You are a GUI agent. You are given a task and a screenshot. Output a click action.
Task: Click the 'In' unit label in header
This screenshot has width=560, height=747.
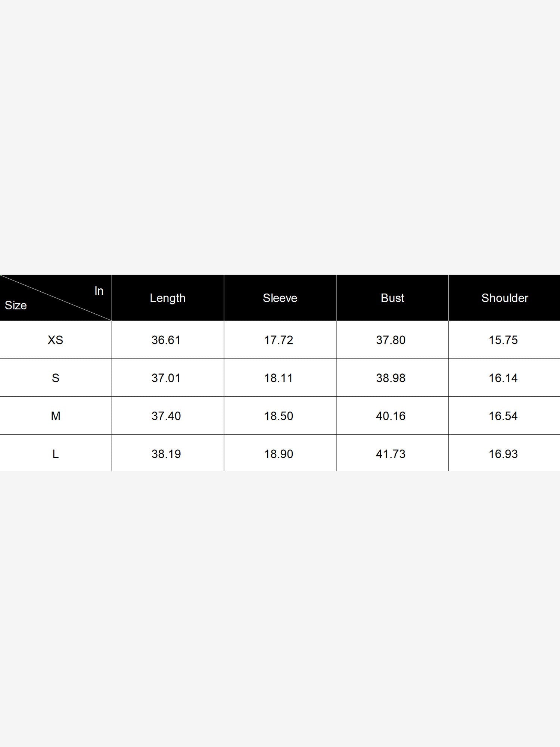[99, 291]
